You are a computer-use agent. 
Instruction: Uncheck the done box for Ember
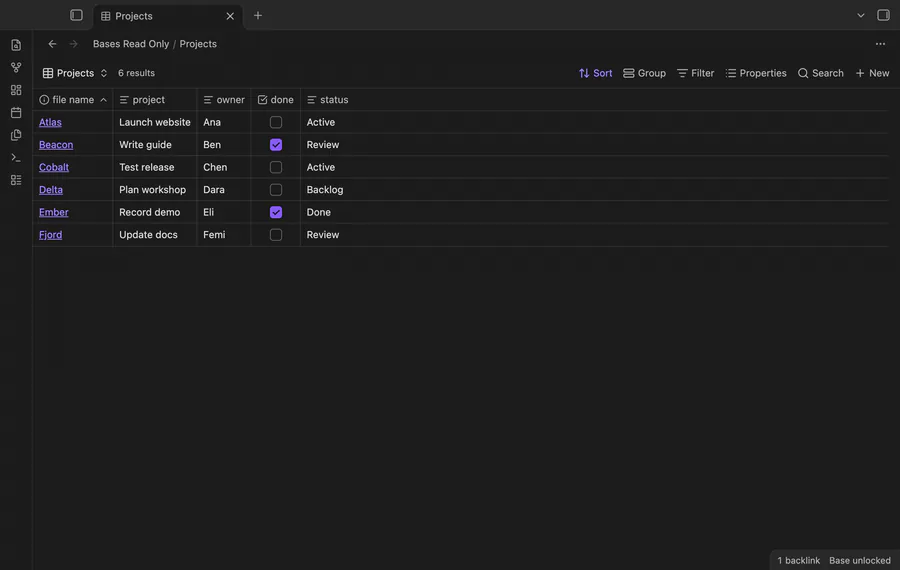276,212
